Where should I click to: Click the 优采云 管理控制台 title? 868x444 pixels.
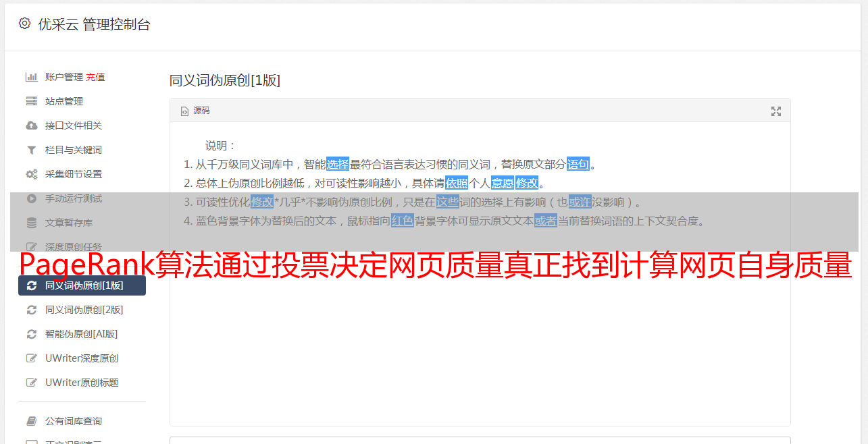pos(94,24)
